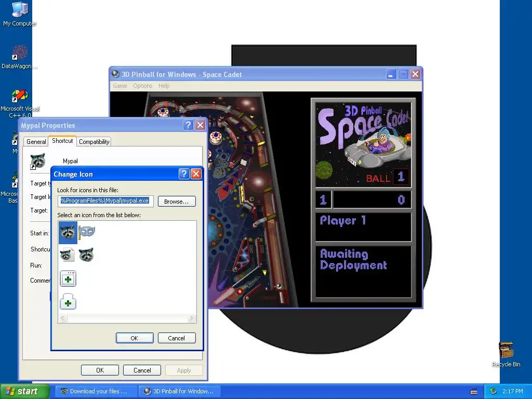This screenshot has width=532, height=399.
Task: Click OK in Mypal Properties window
Action: [x=100, y=370]
